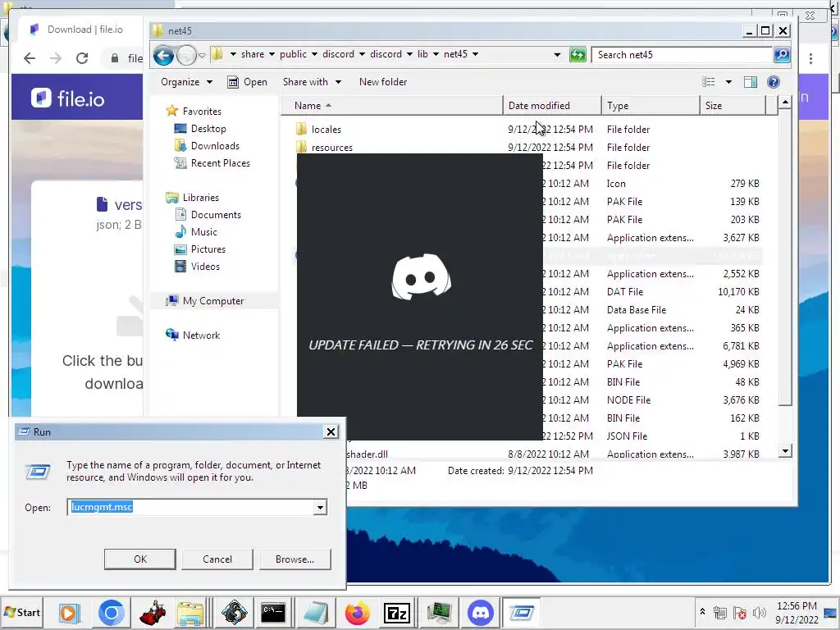The height and width of the screenshot is (630, 840).
Task: Expand the public breadcrumb dropdown arrow
Action: coord(314,54)
